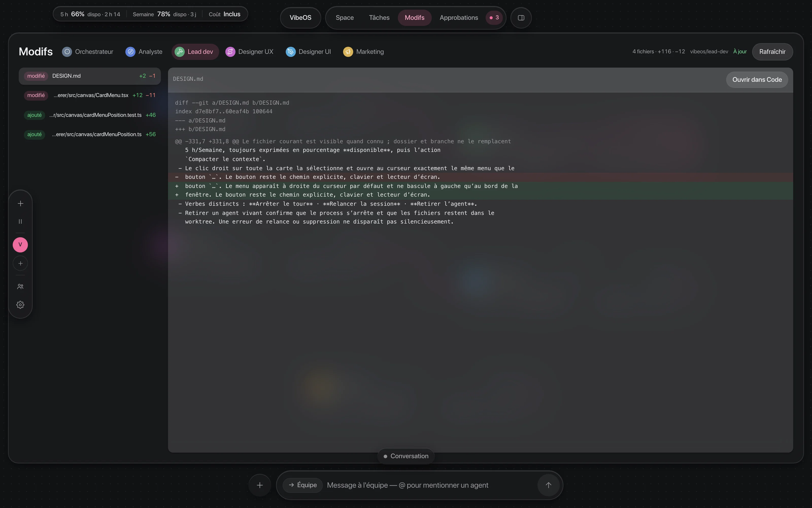The width and height of the screenshot is (812, 508).
Task: Click the Lead dev hammer icon
Action: (x=179, y=52)
